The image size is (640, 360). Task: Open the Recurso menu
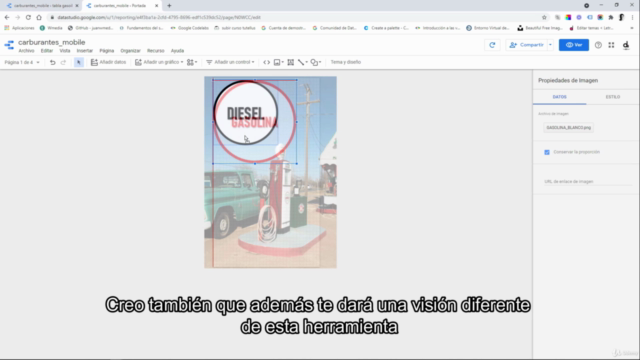(156, 51)
